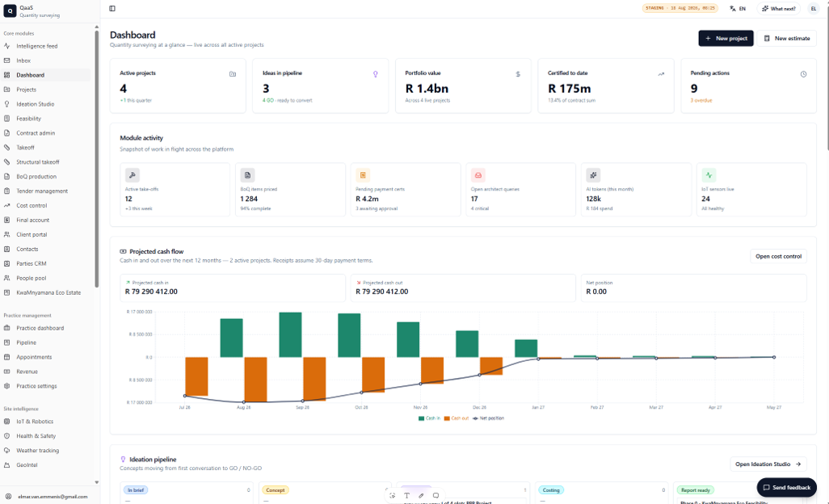Click the GeoIntel sidebar icon

[7, 465]
